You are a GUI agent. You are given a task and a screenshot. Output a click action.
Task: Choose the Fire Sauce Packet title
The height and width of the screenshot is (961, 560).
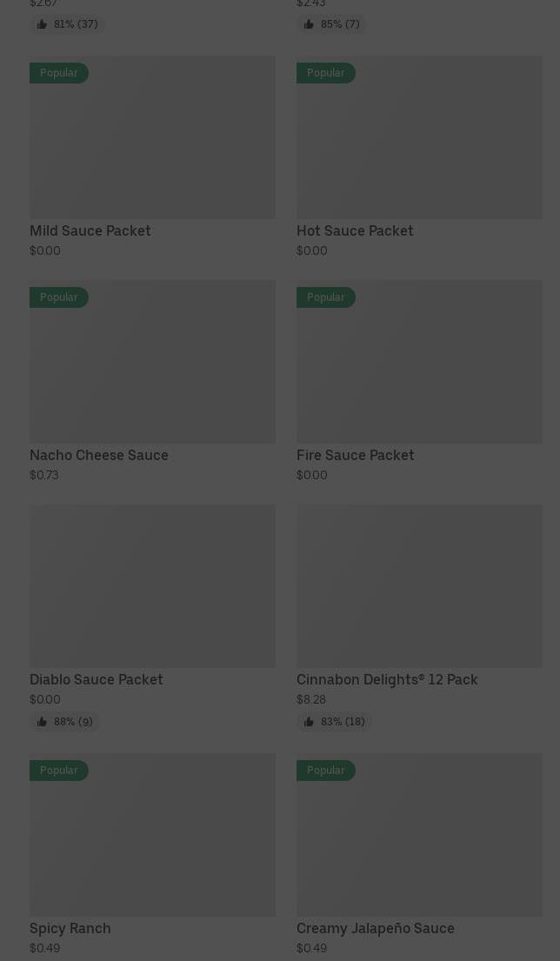coord(356,455)
